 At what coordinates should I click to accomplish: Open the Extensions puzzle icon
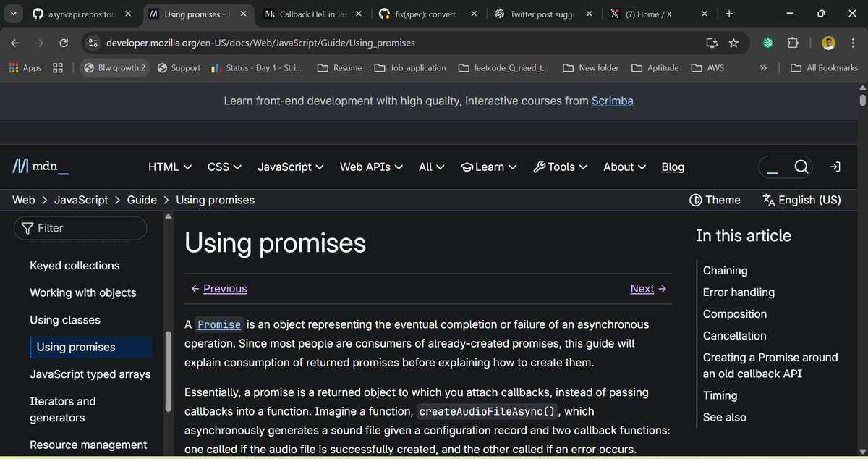[x=793, y=43]
